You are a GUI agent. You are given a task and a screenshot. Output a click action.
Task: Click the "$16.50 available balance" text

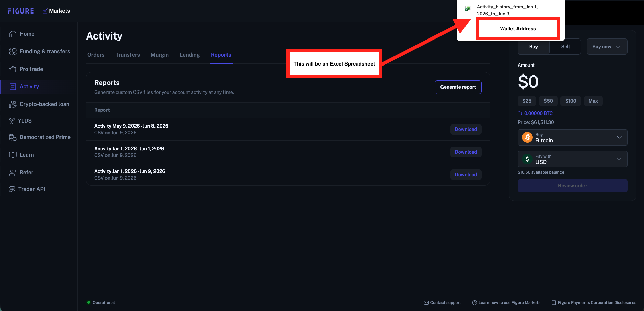point(541,172)
